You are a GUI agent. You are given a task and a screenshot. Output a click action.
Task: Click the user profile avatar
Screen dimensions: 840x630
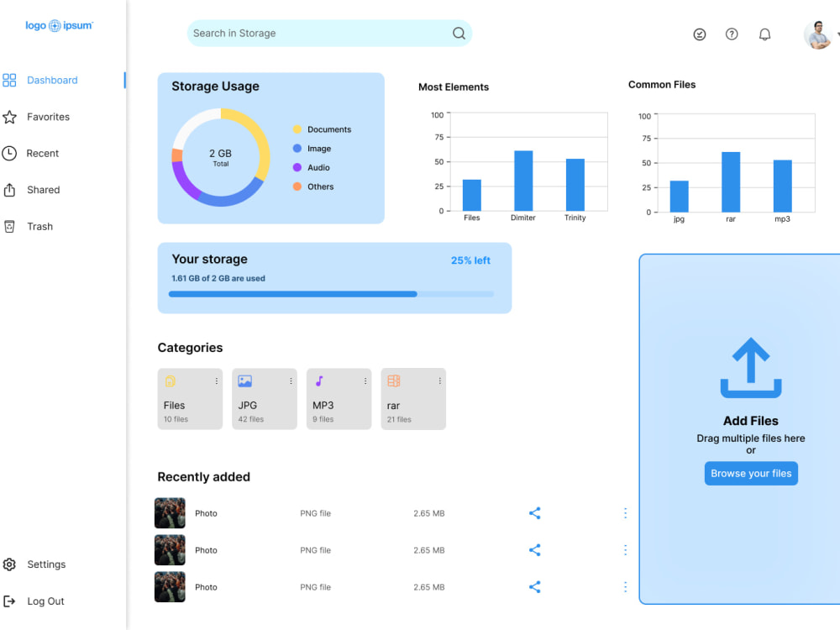coord(817,34)
